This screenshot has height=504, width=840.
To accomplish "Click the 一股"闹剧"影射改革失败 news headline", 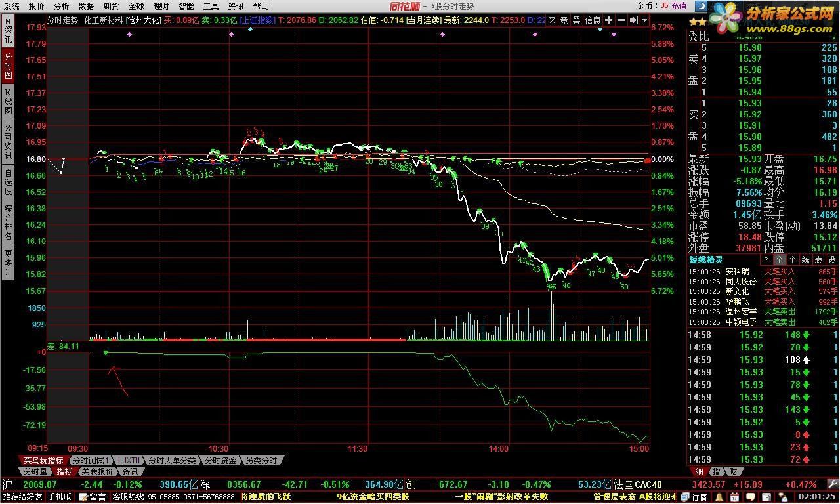I will (x=501, y=497).
